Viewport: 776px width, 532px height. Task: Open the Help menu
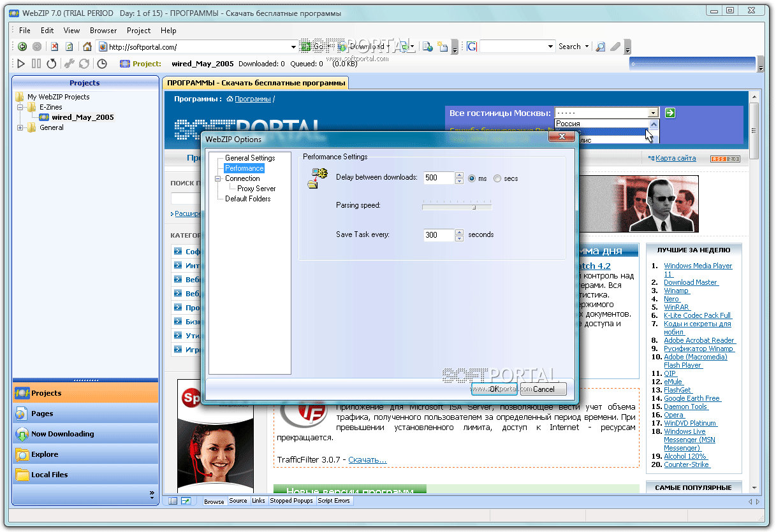pyautogui.click(x=168, y=30)
